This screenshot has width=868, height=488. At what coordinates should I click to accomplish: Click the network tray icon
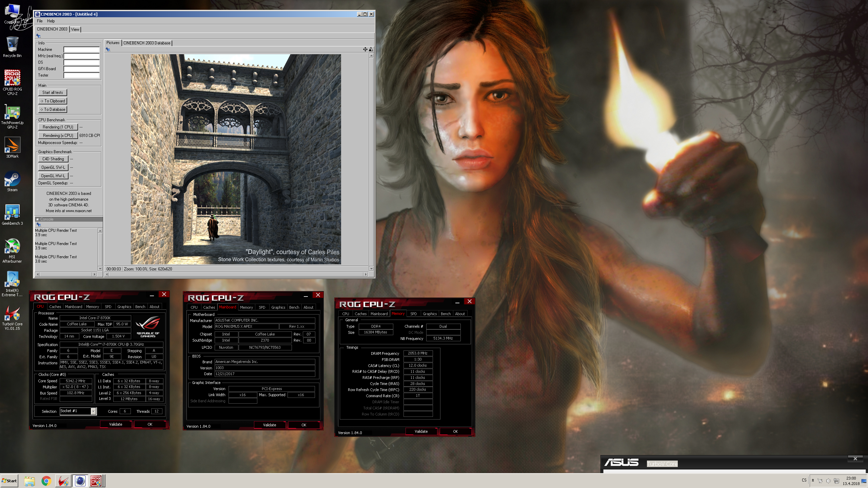(836, 481)
